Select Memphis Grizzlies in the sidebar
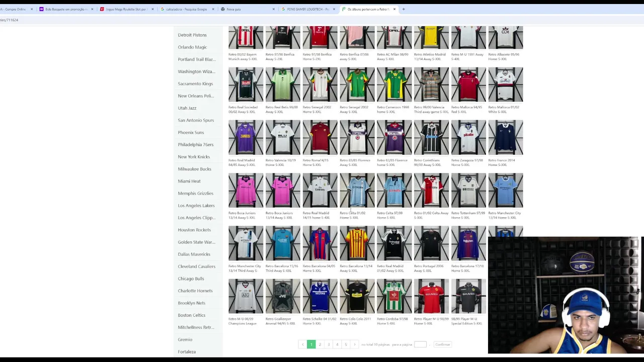The height and width of the screenshot is (362, 644). pyautogui.click(x=195, y=194)
